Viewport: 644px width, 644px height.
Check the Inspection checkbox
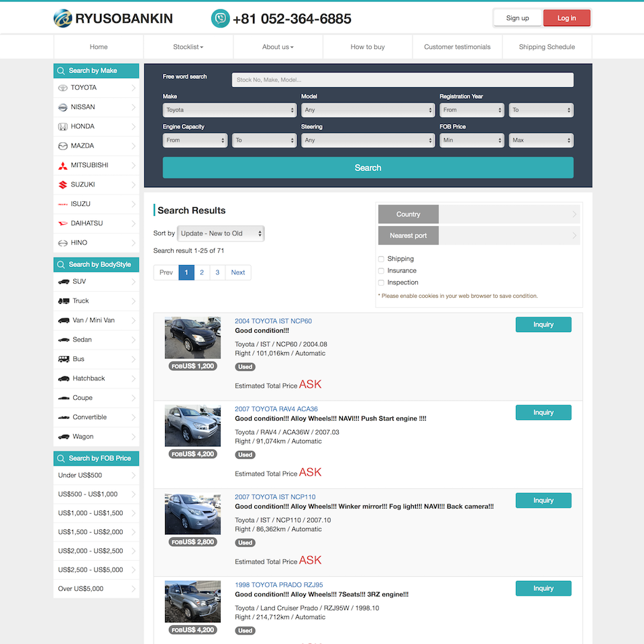(381, 283)
